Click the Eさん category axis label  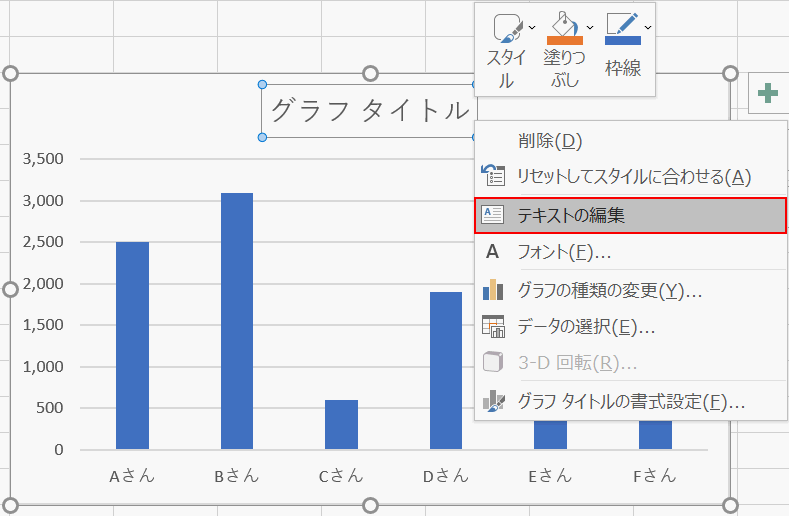[550, 476]
